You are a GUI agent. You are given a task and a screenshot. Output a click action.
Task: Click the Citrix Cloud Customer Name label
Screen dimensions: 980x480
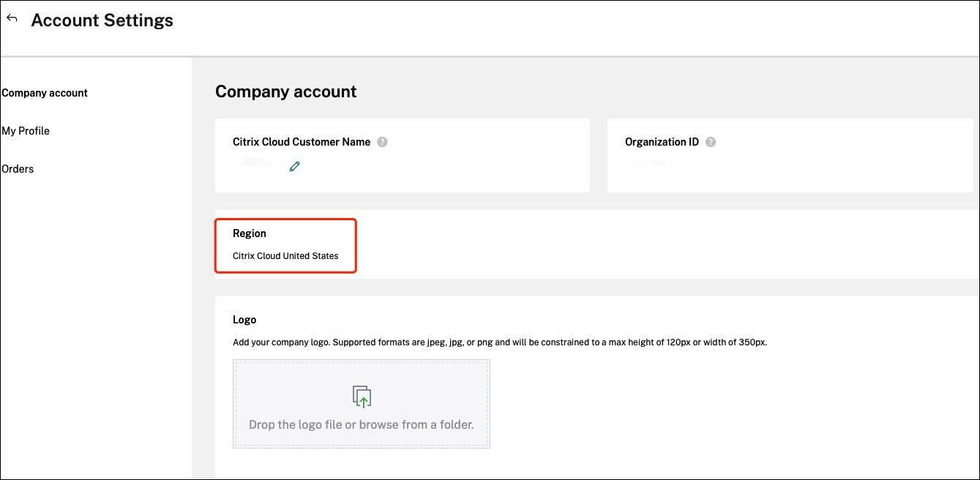(x=302, y=142)
